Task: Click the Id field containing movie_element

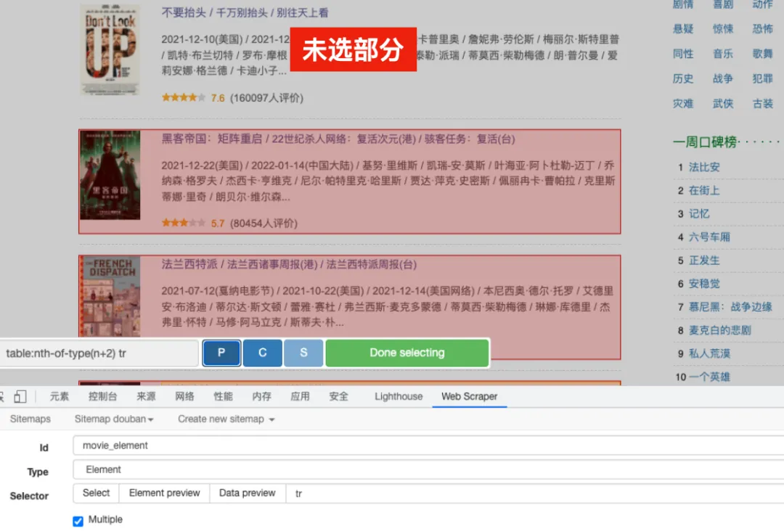Action: 428,446
